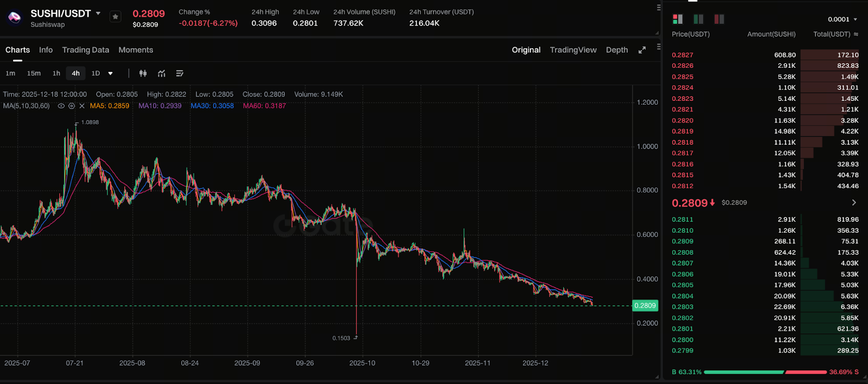The height and width of the screenshot is (384, 868).
Task: Expand chart to fullscreen
Action: point(642,50)
